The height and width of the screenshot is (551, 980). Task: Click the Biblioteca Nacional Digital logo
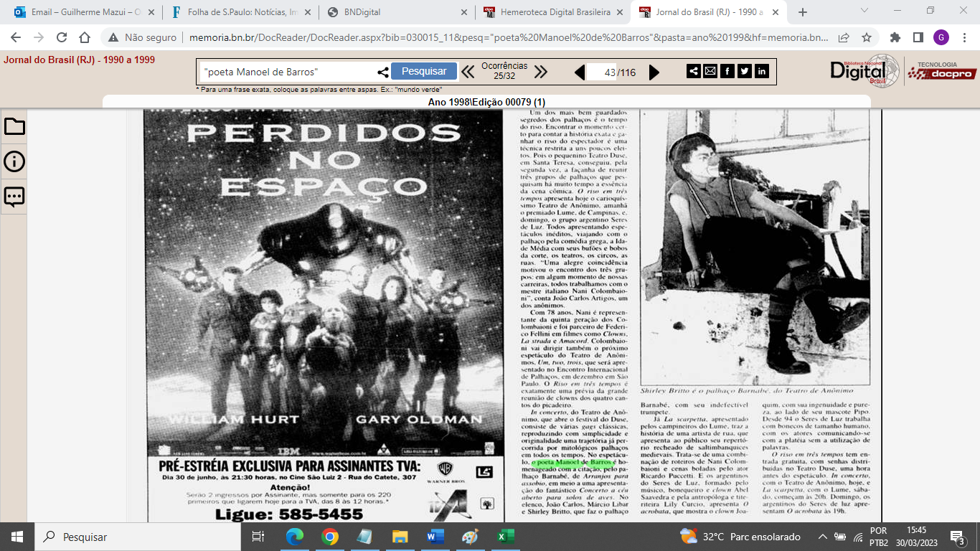coord(864,70)
